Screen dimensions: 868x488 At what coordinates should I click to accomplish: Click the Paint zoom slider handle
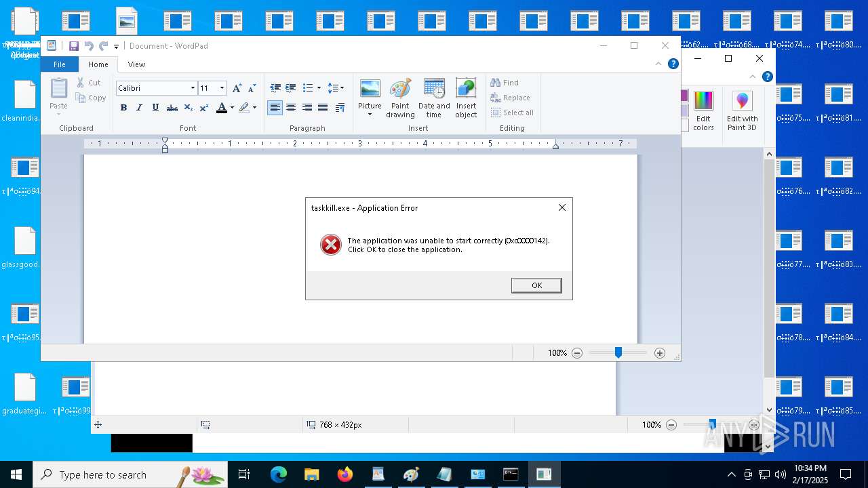click(712, 424)
